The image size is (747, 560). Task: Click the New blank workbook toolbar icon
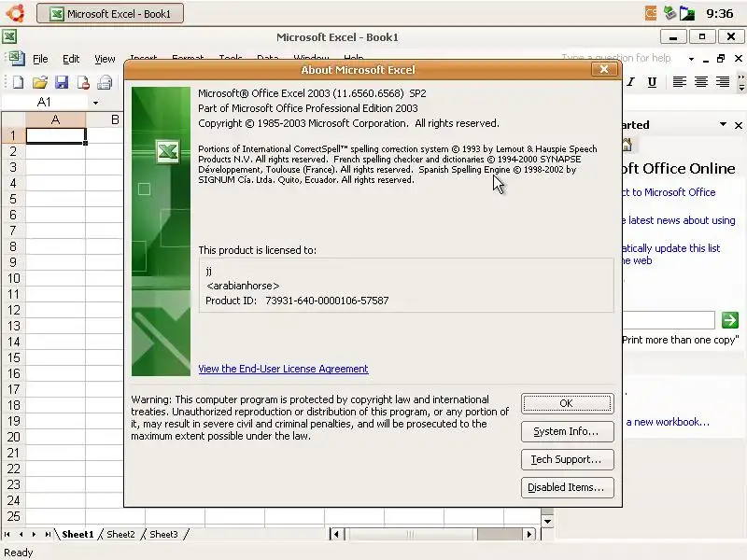pyautogui.click(x=18, y=82)
